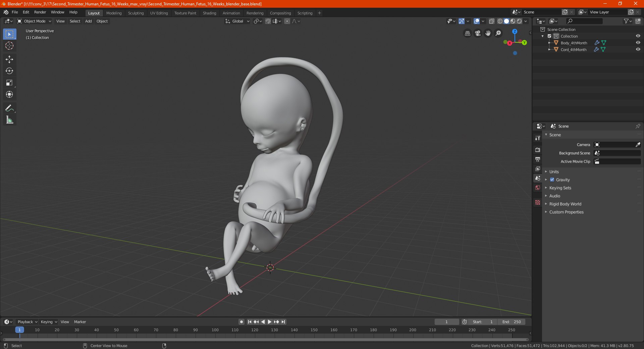This screenshot has width=644, height=349.
Task: Select the Move tool
Action: [9, 59]
